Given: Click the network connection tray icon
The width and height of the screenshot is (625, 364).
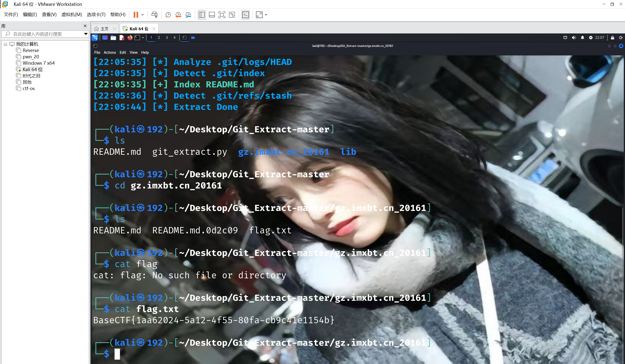Looking at the screenshot, I should 565,38.
